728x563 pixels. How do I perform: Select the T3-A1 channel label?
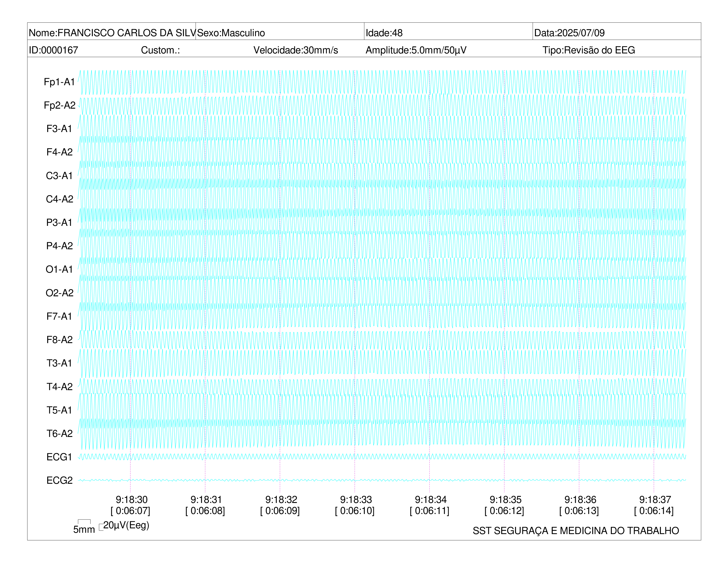click(59, 363)
